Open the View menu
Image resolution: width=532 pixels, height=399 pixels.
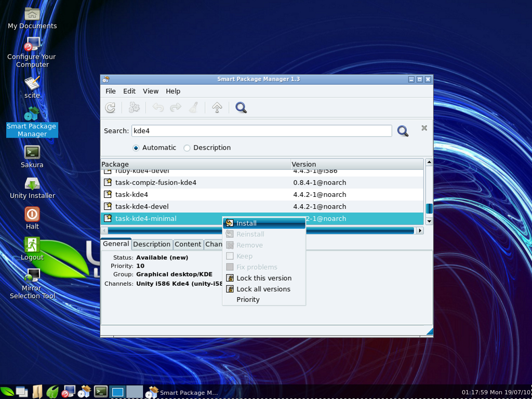click(x=151, y=91)
